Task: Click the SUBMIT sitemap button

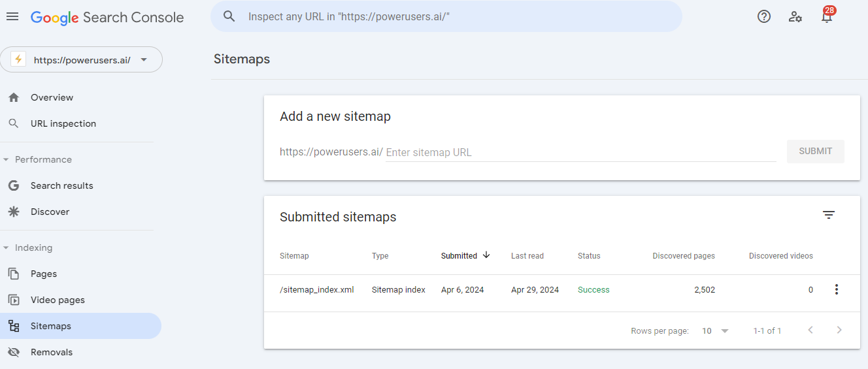Action: click(816, 151)
